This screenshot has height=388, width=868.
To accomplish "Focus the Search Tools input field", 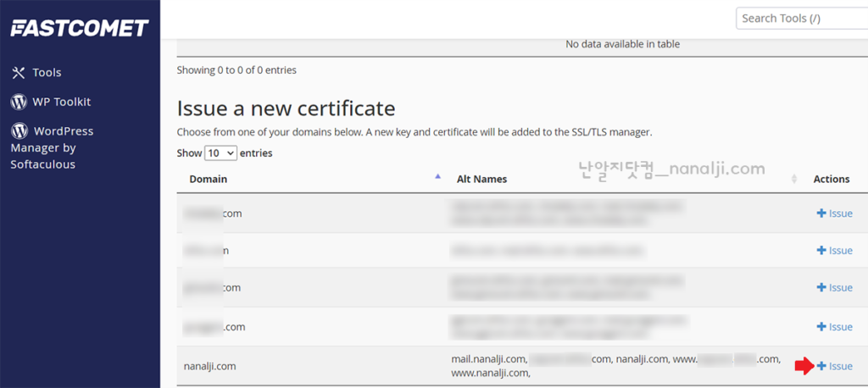I will (801, 18).
